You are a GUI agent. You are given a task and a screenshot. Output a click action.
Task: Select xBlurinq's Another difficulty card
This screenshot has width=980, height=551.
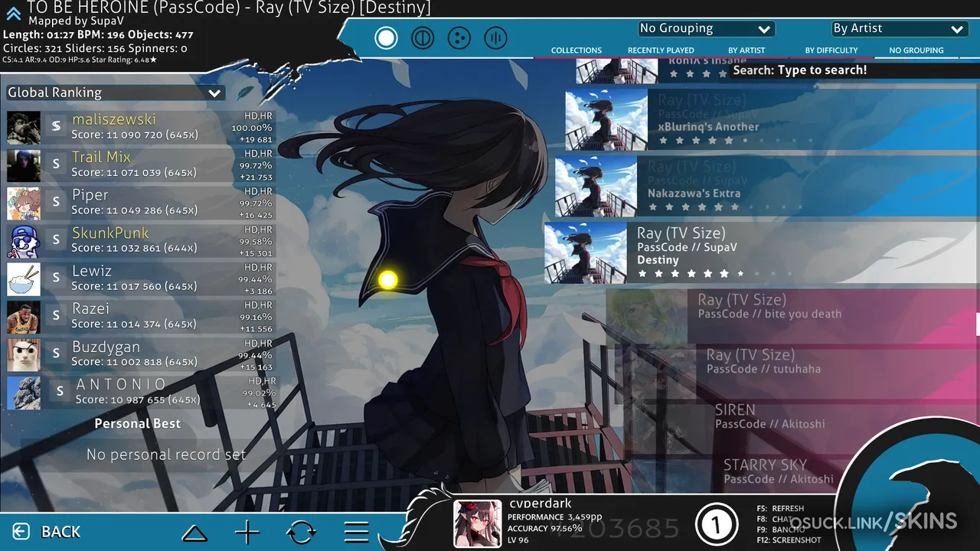pos(773,120)
